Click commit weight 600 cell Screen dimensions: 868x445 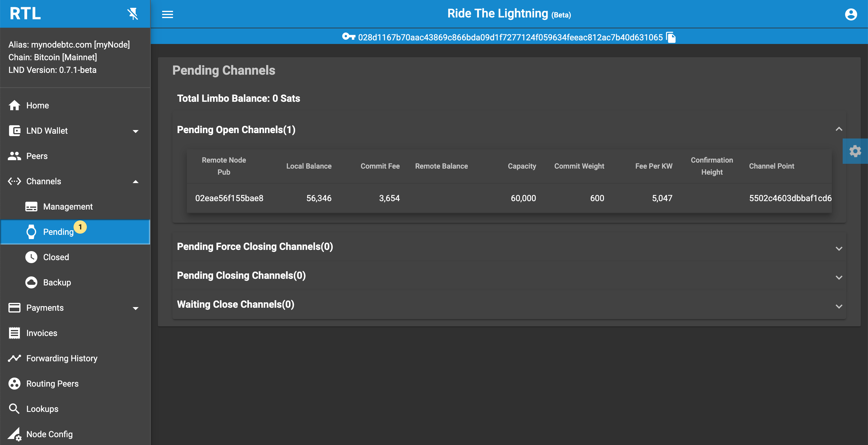pyautogui.click(x=597, y=198)
